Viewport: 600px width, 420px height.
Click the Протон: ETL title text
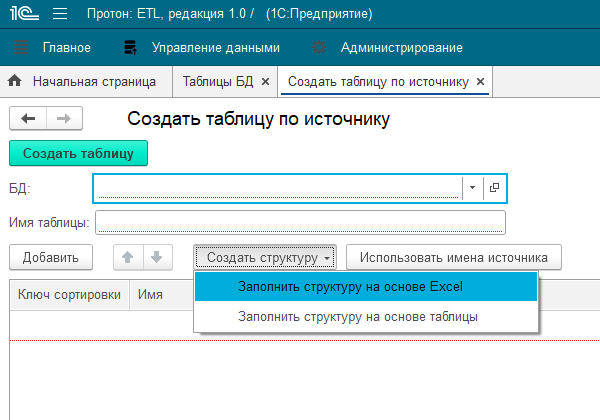pos(230,14)
